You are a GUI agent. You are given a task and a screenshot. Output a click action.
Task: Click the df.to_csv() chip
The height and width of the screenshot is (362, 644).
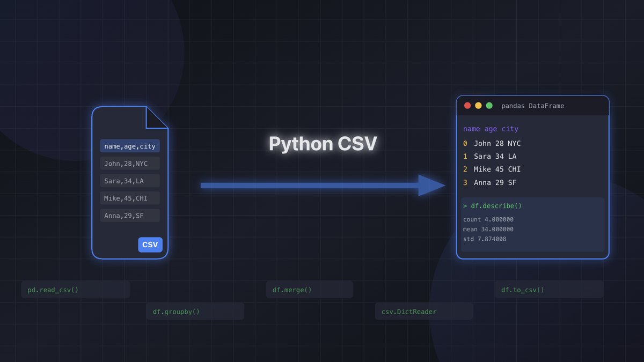549,290
